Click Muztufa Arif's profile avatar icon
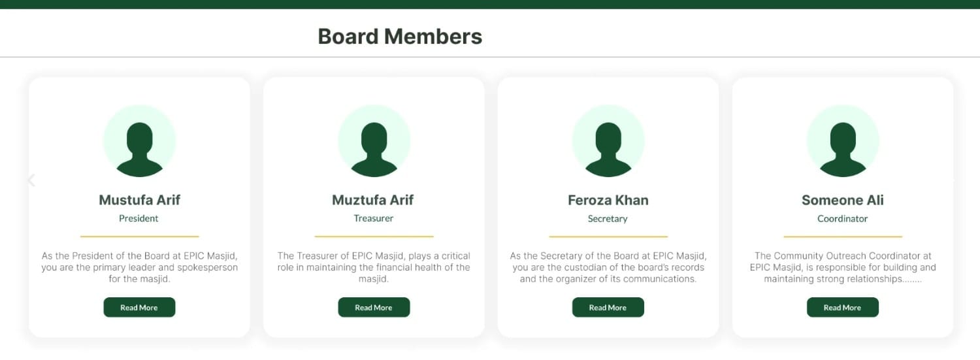Viewport: 980px width, 360px height. (x=374, y=141)
